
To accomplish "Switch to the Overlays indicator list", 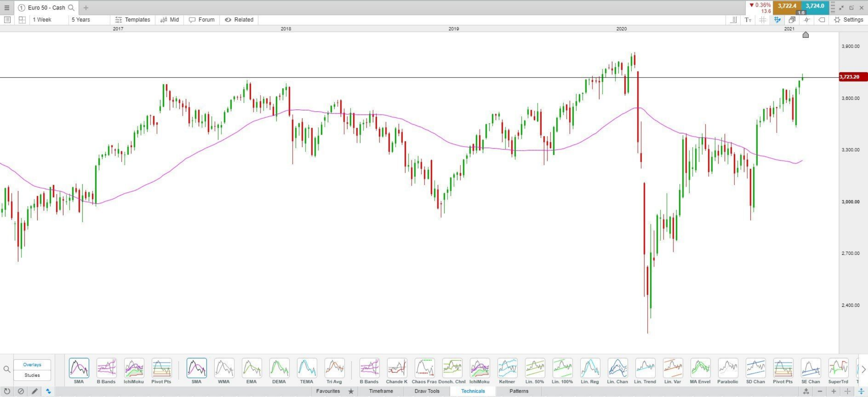I will pyautogui.click(x=32, y=365).
